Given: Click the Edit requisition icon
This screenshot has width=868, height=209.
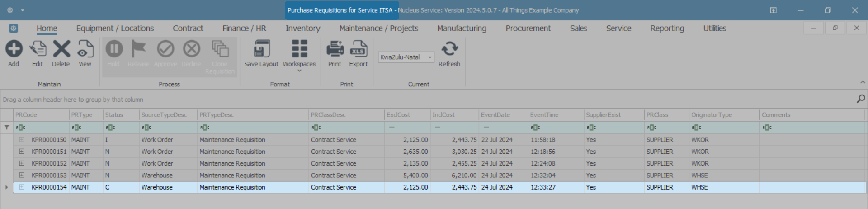Looking at the screenshot, I should pyautogui.click(x=38, y=49).
